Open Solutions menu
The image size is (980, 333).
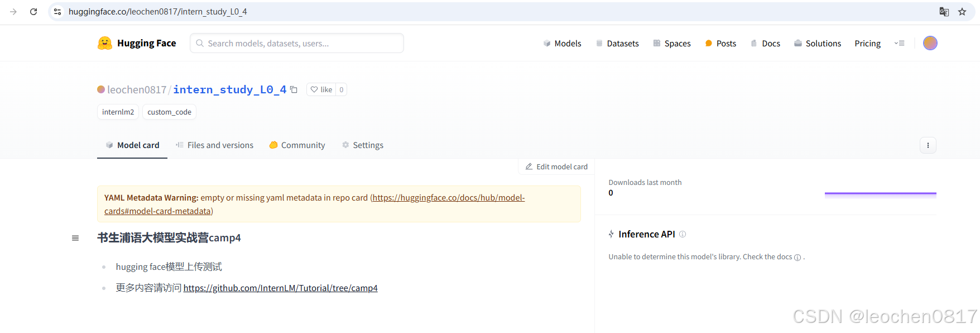click(818, 43)
